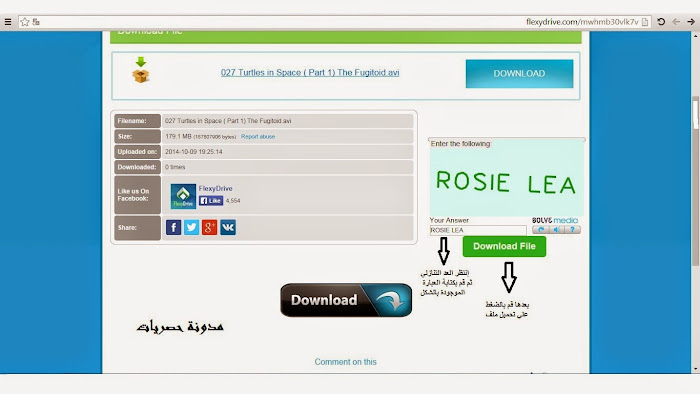Click the FlexyDrive logo thumbnail

[x=183, y=196]
